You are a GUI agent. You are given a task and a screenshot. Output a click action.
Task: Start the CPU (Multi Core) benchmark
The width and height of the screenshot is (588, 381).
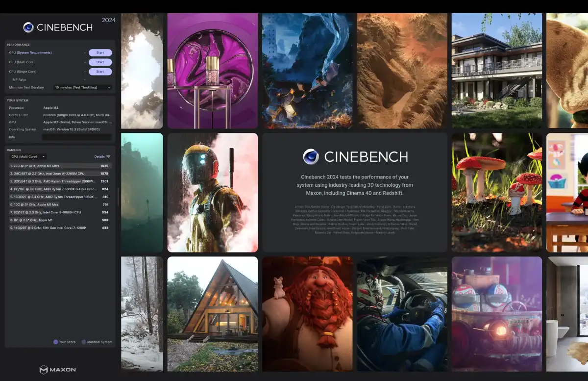coord(100,62)
